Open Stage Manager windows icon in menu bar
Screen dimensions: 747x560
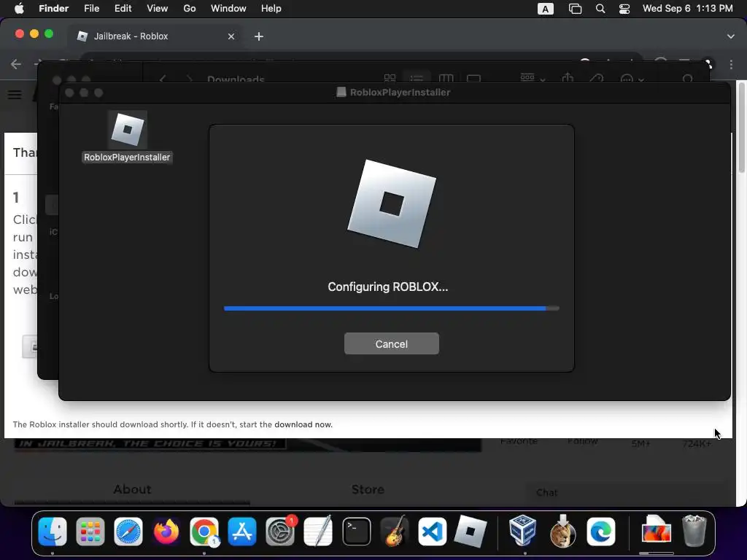tap(575, 9)
